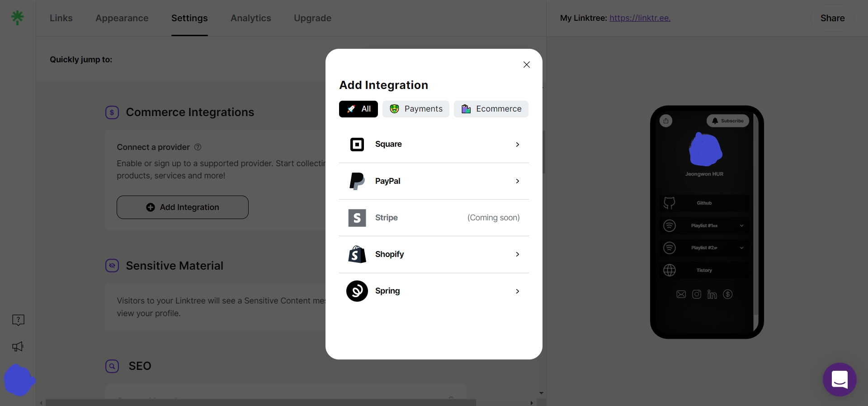
Task: Click the Github link in preview
Action: [x=704, y=203]
